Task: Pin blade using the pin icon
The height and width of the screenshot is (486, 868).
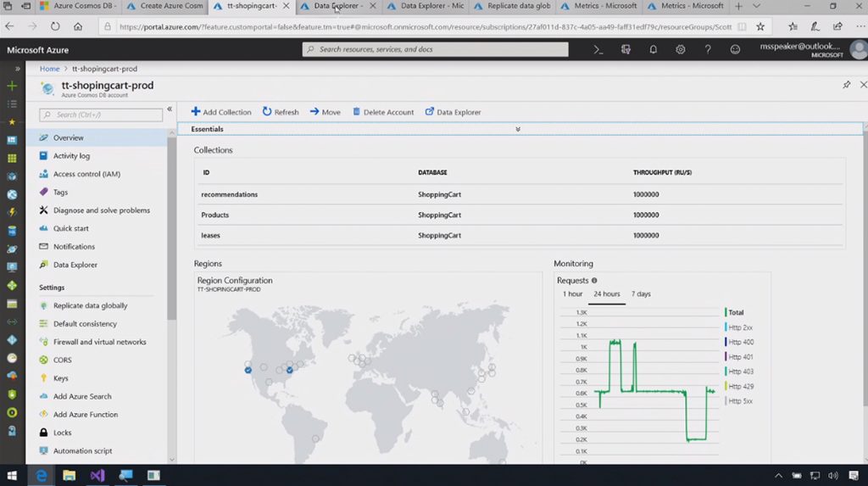Action: 846,85
